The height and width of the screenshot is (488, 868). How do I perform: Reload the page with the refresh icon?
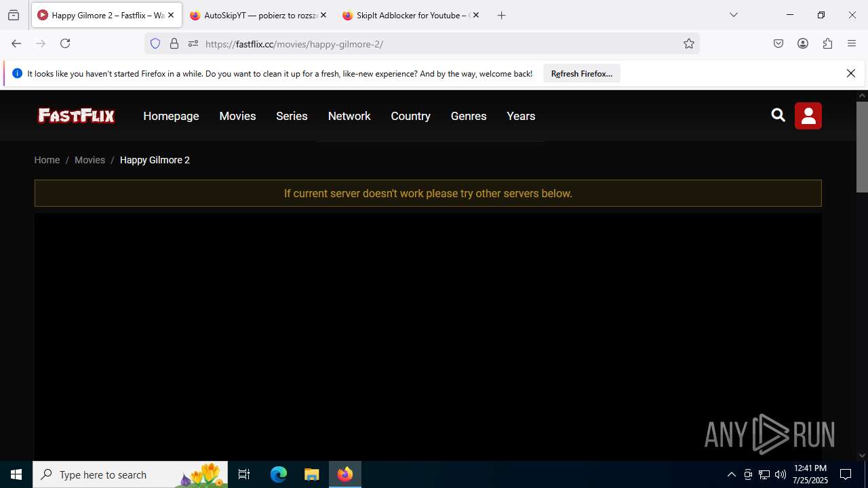(65, 43)
